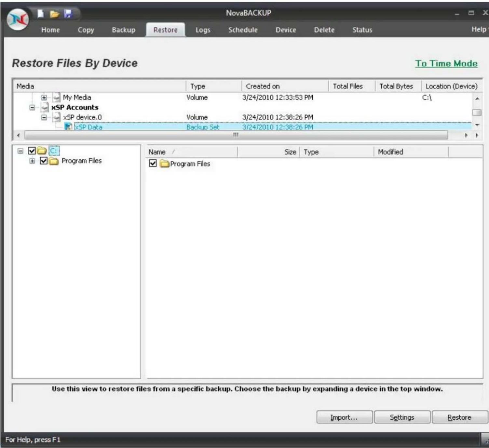Viewport: 489px width, 448px height.
Task: Sort media by Type column header
Action: click(214, 86)
